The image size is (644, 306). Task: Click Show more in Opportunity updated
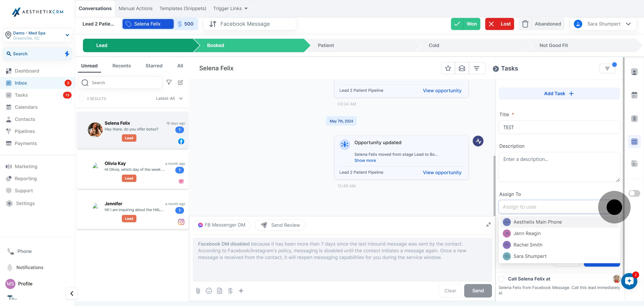tap(365, 161)
